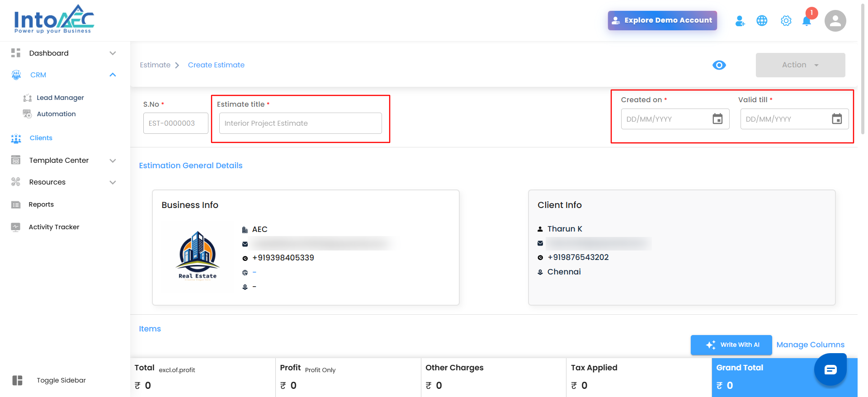The image size is (868, 397).
Task: Expand the Dashboard menu chevron
Action: pyautogui.click(x=113, y=53)
